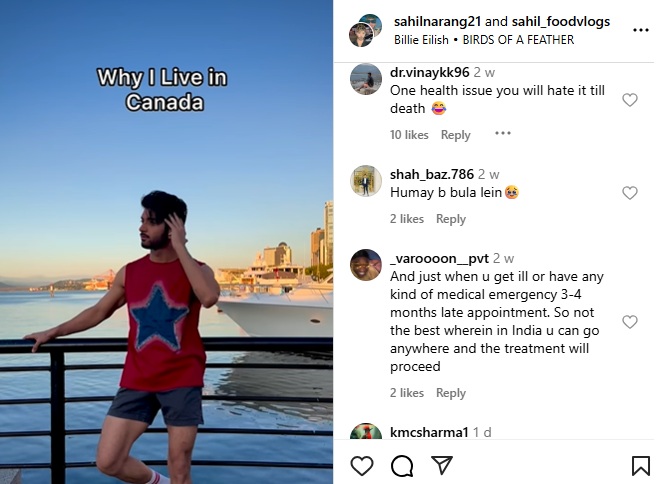Reply to _varooon__pvt's comment
The height and width of the screenshot is (484, 671).
click(x=451, y=393)
